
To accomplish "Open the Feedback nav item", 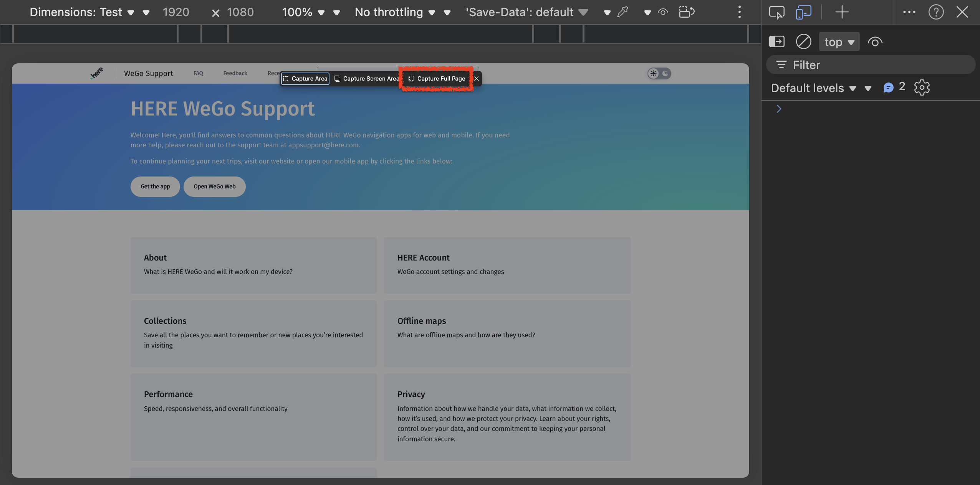I will (235, 73).
